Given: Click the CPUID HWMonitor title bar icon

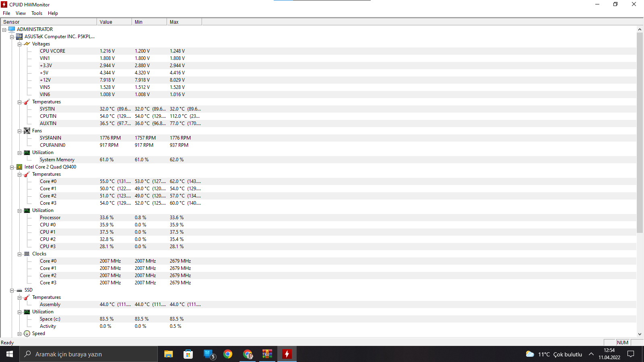Looking at the screenshot, I should pos(4,4).
